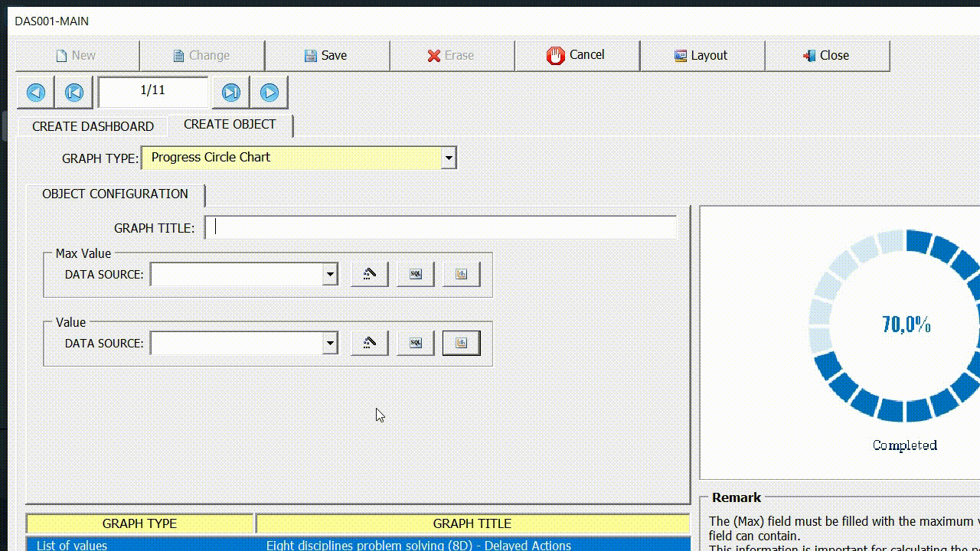Open the wizard for Value data source
The height and width of the screenshot is (551, 980).
click(x=368, y=342)
